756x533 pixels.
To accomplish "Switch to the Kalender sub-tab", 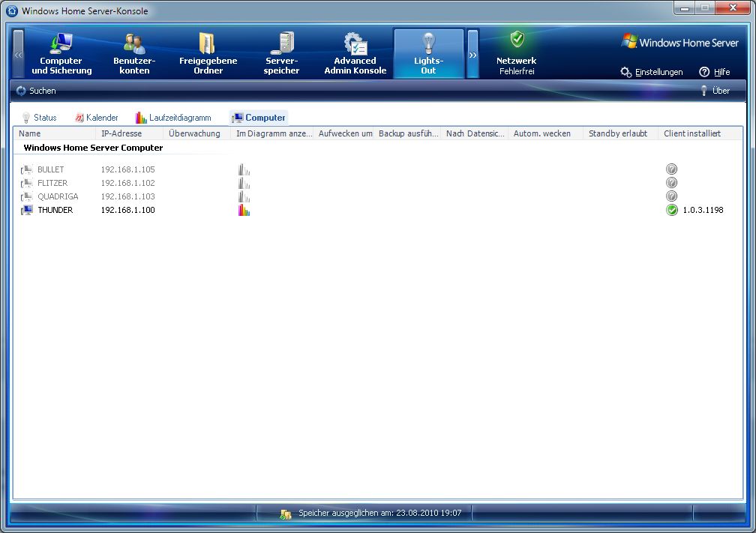I will point(97,118).
